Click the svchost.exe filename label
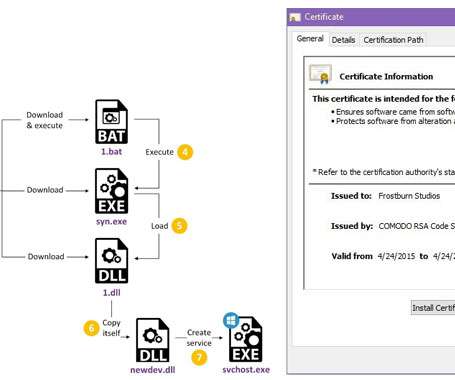 [x=246, y=370]
